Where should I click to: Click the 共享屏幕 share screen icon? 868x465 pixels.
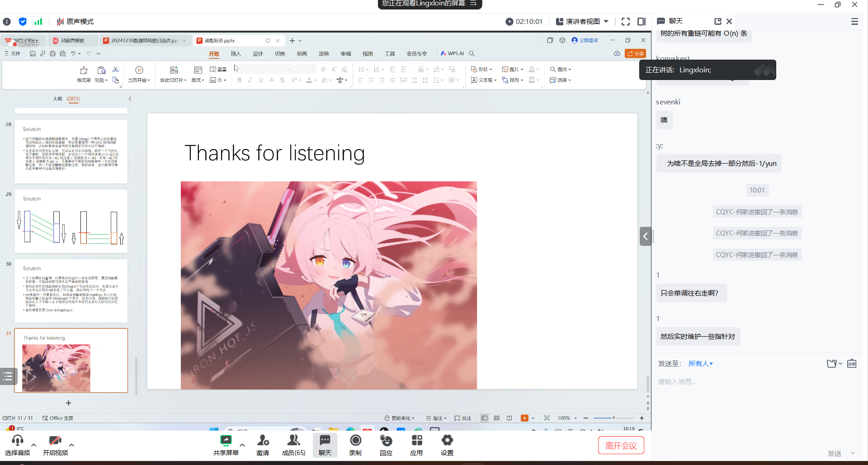tap(226, 441)
